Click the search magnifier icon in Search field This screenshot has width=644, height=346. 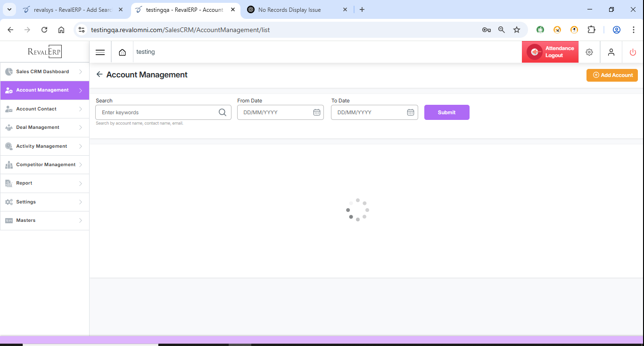coord(223,112)
